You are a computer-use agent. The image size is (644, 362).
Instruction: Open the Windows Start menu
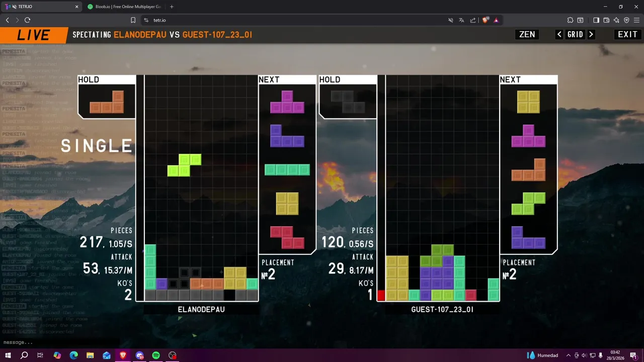pos(8,355)
